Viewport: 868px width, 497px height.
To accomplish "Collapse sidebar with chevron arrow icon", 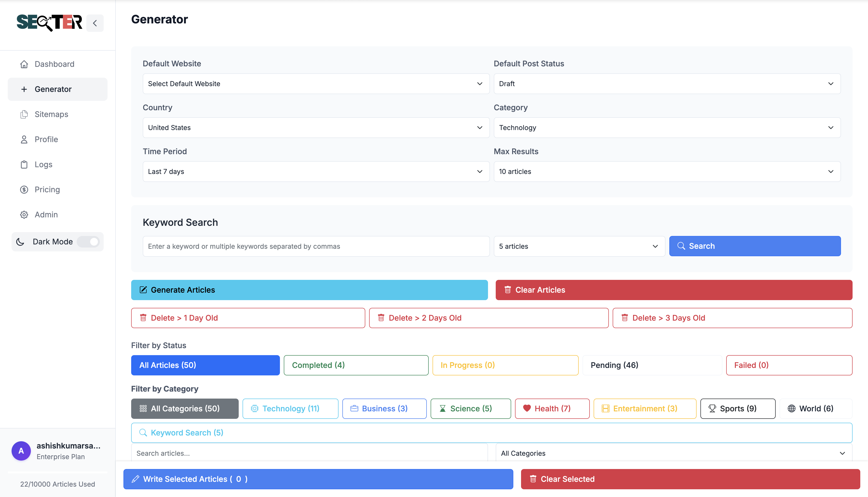I will pyautogui.click(x=95, y=23).
